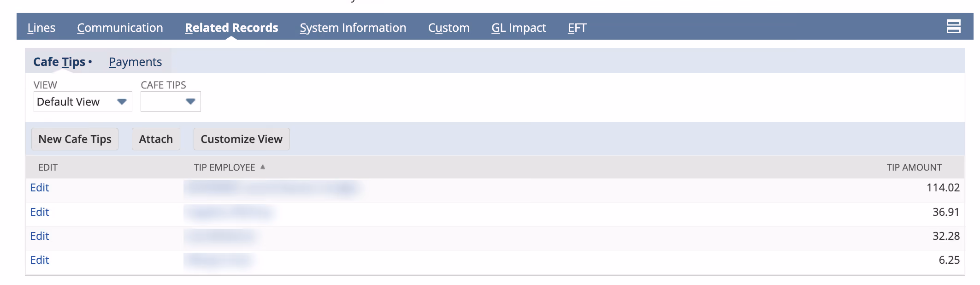Viewport: 980px width, 285px height.
Task: Open the Payments subtab
Action: click(x=135, y=62)
